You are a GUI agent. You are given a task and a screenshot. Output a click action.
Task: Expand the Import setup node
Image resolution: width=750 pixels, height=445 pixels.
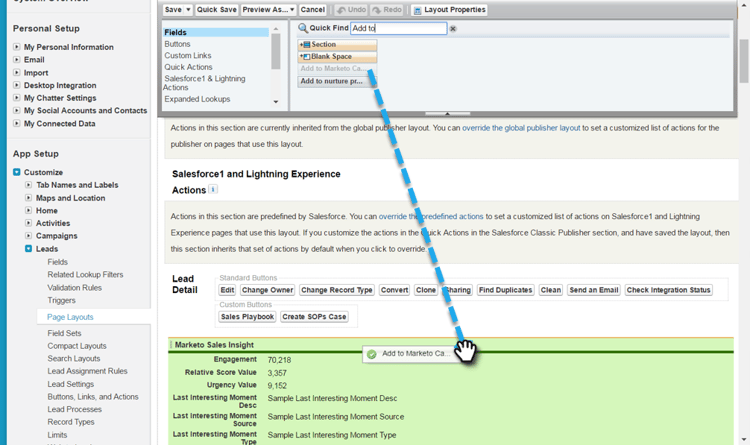[17, 73]
